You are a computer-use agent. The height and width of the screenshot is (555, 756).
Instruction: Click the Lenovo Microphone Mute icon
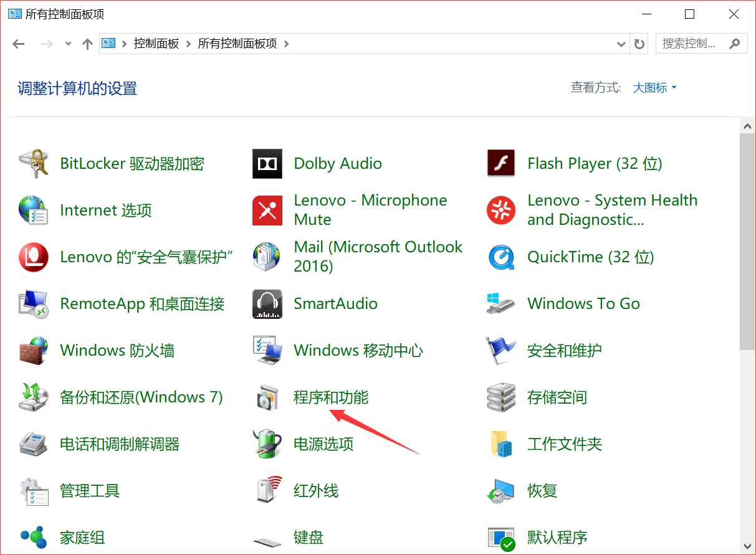(267, 211)
